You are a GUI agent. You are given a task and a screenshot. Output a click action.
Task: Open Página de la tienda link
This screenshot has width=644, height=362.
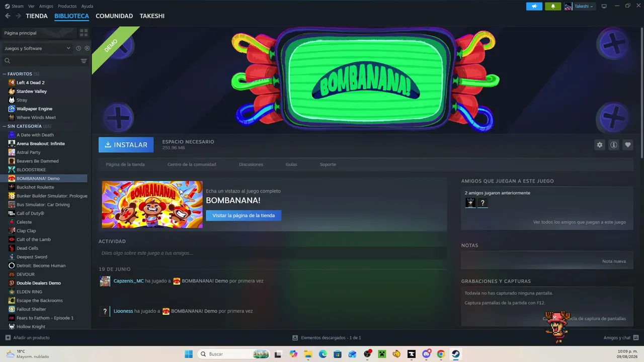[125, 164]
